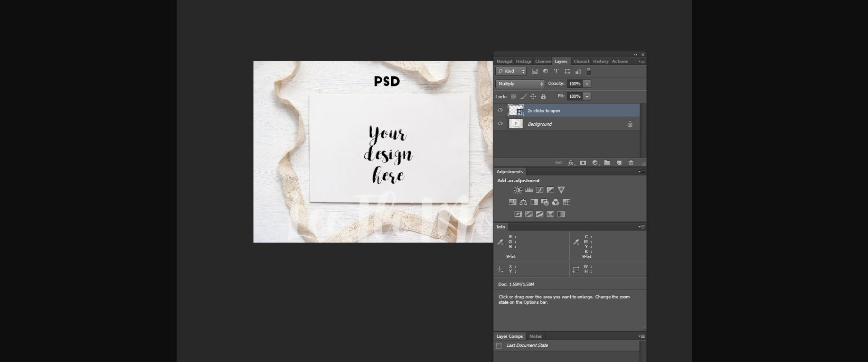Add a Photo Filter adjustment
This screenshot has width=868, height=362.
(545, 202)
